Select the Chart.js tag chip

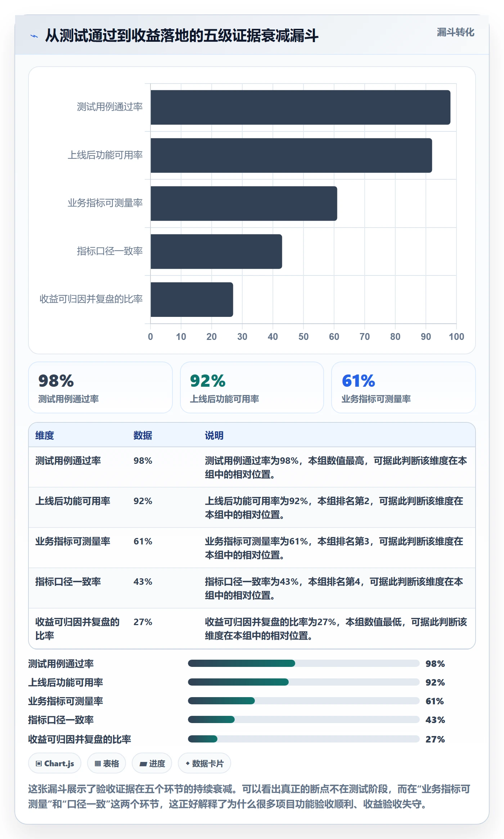pos(55,763)
